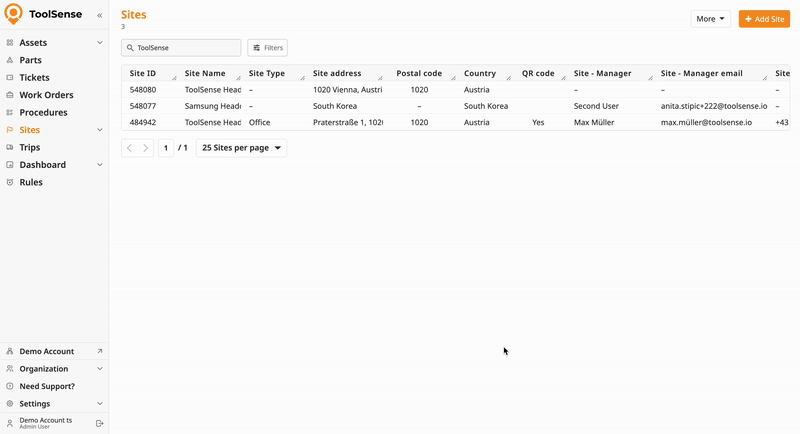Click email anita.stipic+222@toolsense.io
The height and width of the screenshot is (434, 800).
(x=714, y=106)
